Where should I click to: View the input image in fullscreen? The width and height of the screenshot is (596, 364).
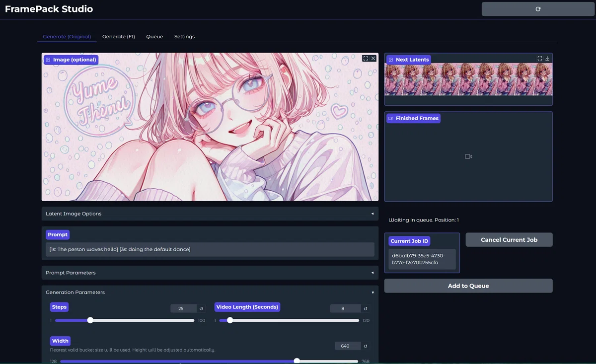pyautogui.click(x=366, y=59)
